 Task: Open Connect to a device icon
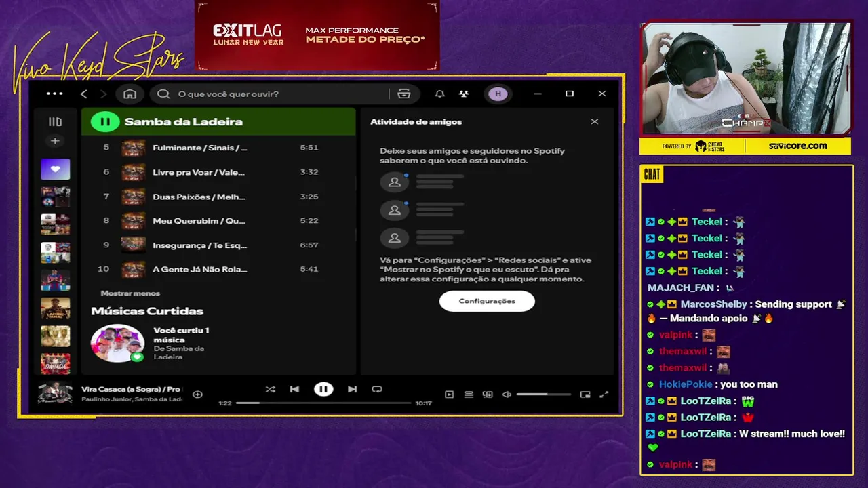(x=488, y=394)
